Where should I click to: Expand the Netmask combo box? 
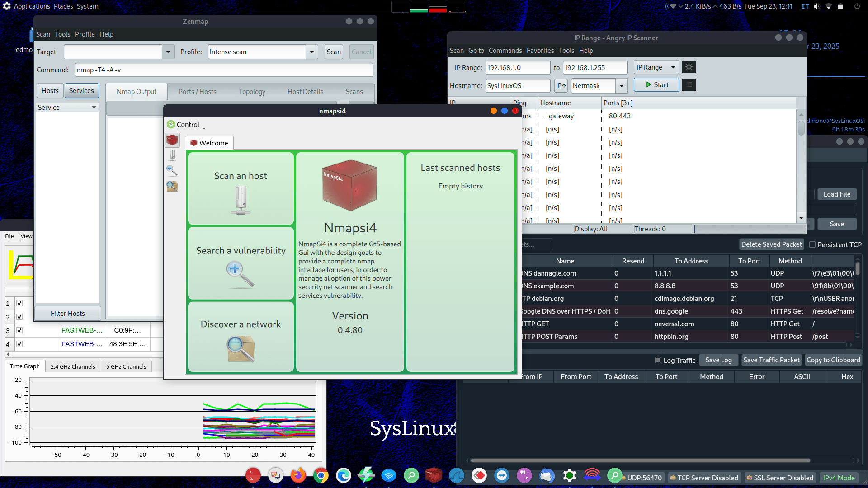(x=622, y=85)
